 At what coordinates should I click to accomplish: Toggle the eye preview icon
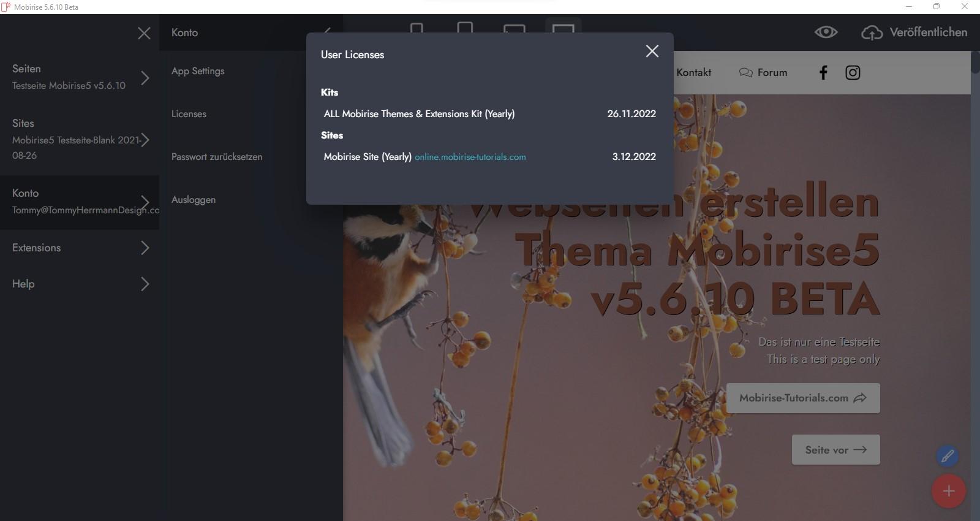[x=826, y=32]
